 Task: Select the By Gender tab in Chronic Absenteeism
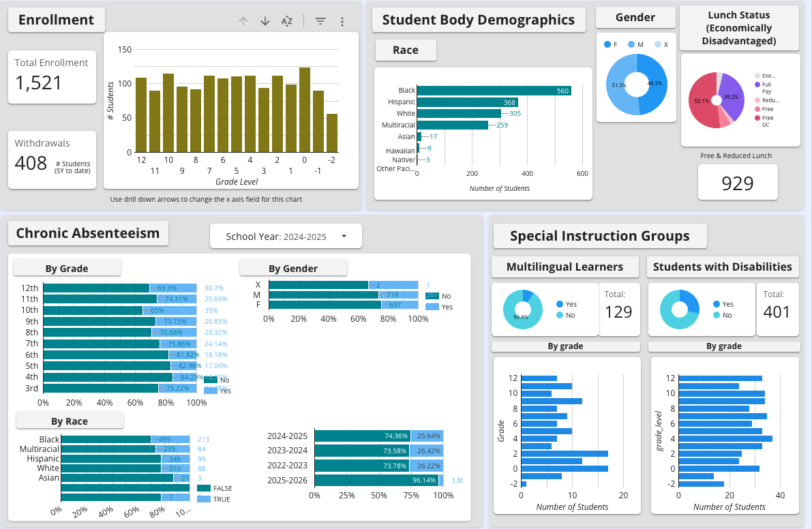(293, 267)
